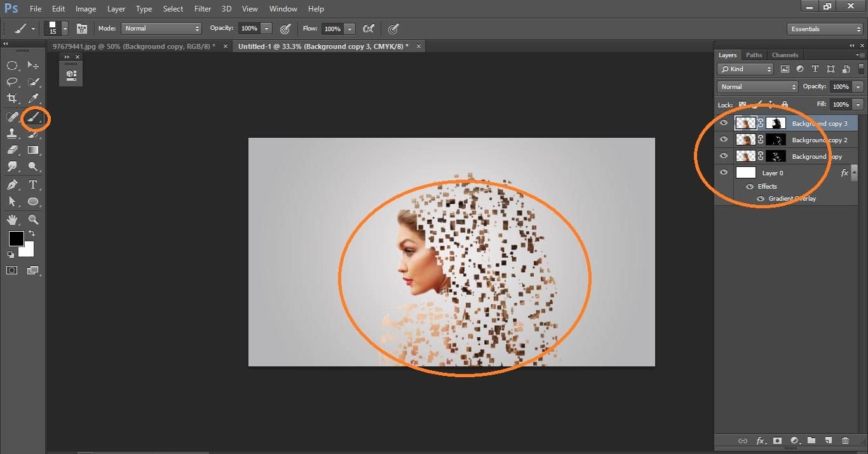Select the Background copy layer mask thumbnail

tap(775, 156)
